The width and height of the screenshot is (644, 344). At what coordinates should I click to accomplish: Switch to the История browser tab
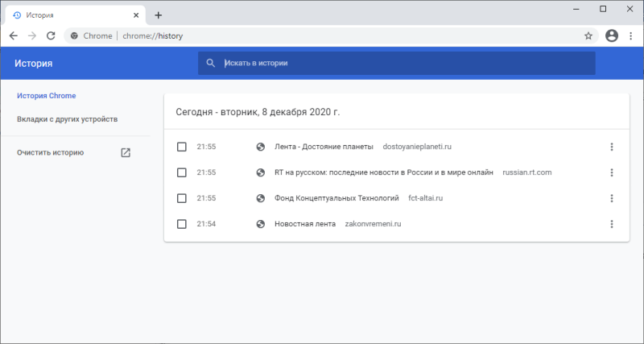click(75, 15)
